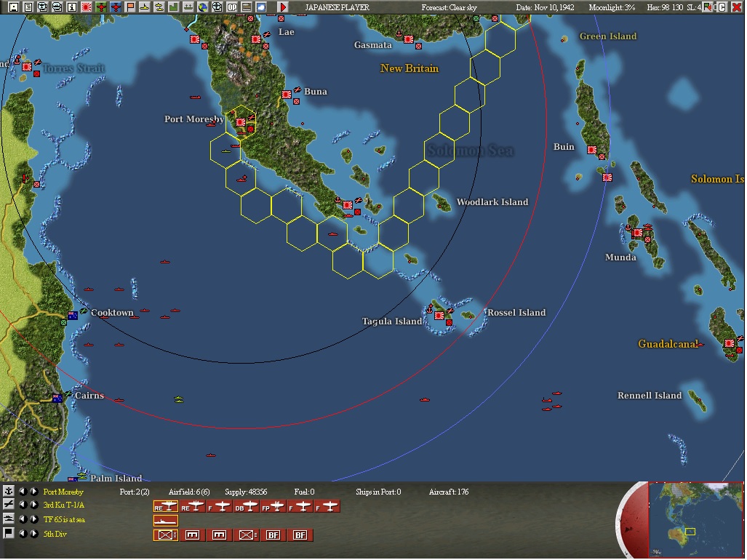The height and width of the screenshot is (560, 747).
Task: Click the C button at top right
Action: pyautogui.click(x=722, y=7)
